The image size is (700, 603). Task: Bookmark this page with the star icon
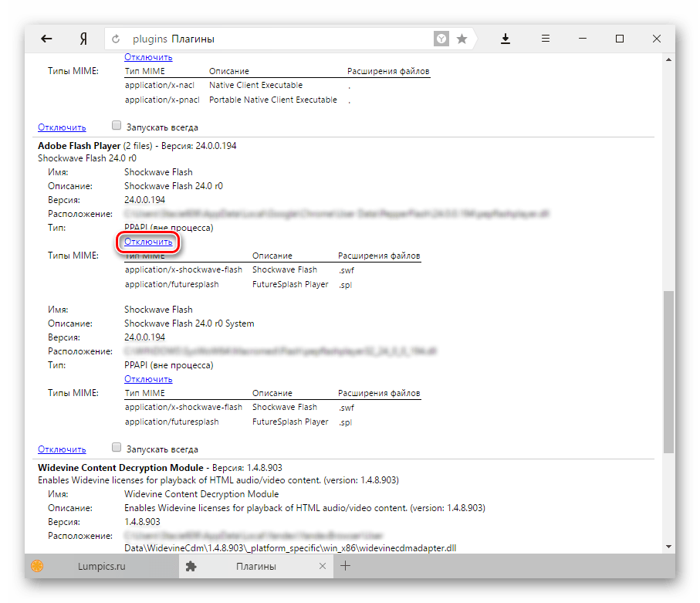[462, 39]
